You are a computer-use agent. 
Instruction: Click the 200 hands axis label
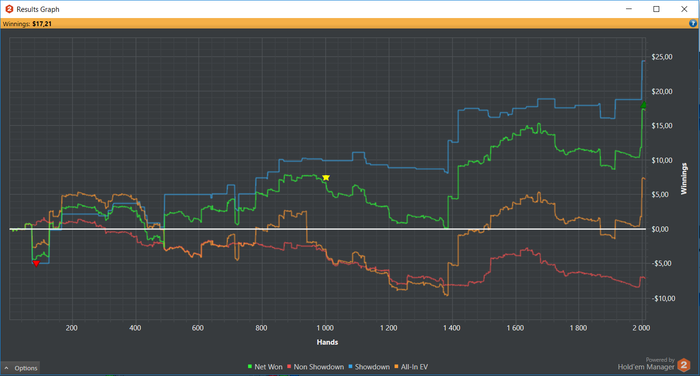(71, 328)
